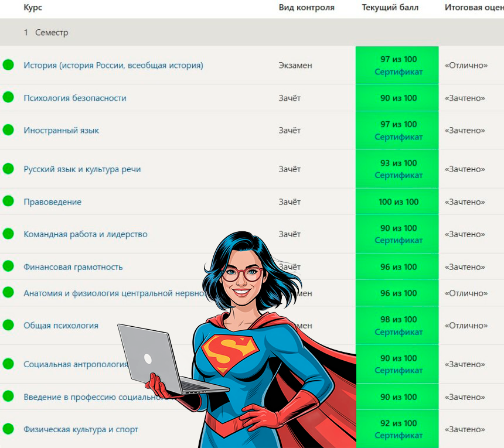The width and height of the screenshot is (504, 448).
Task: Click green status dot for Финансовая грамотность
Action: pos(8,266)
